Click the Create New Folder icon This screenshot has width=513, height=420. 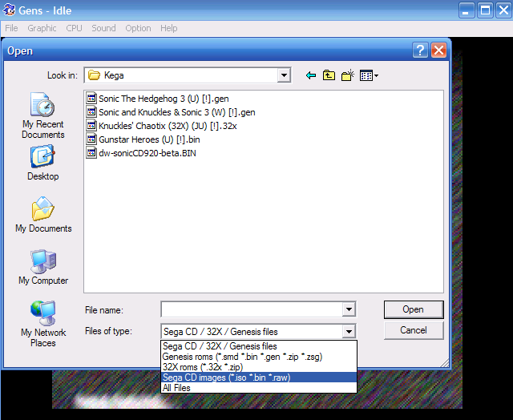pos(347,75)
